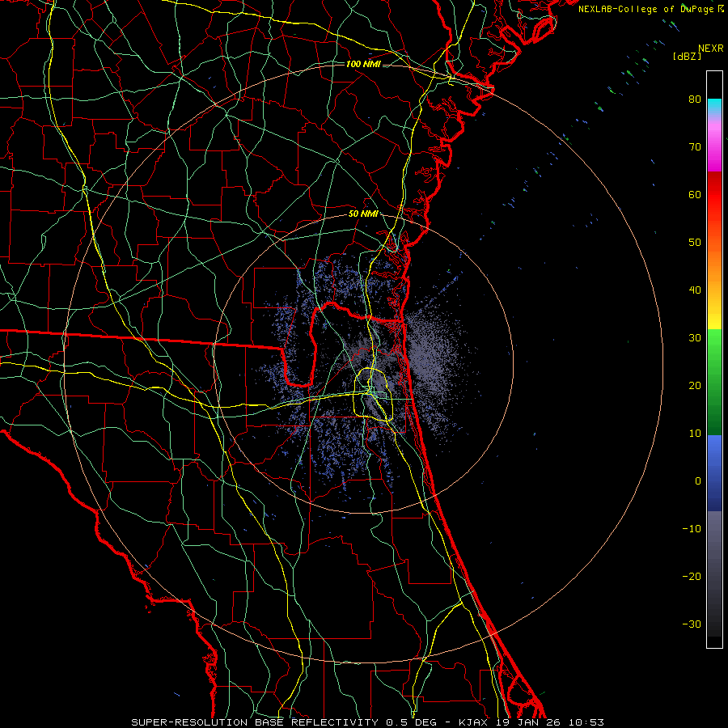Click the "NEXR" label above the color bar
Screen dimensions: 728x728
710,49
